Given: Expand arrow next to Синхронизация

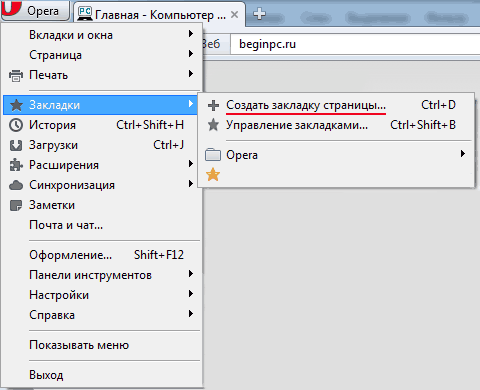Looking at the screenshot, I should pos(191,183).
